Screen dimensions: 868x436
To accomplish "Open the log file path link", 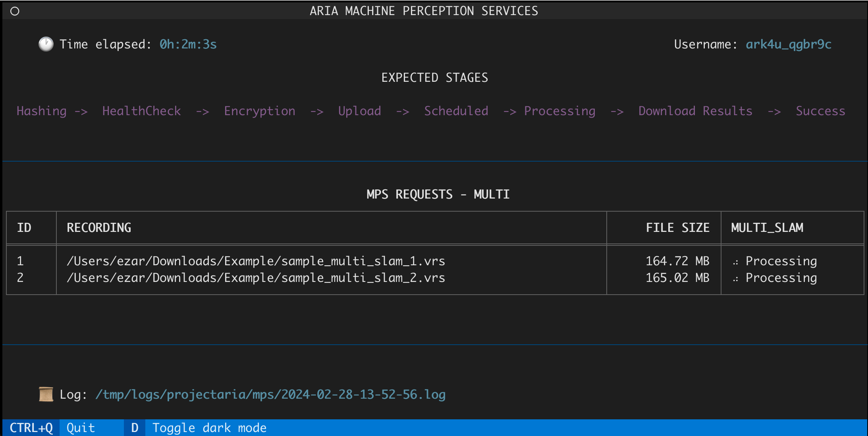I will coord(245,394).
